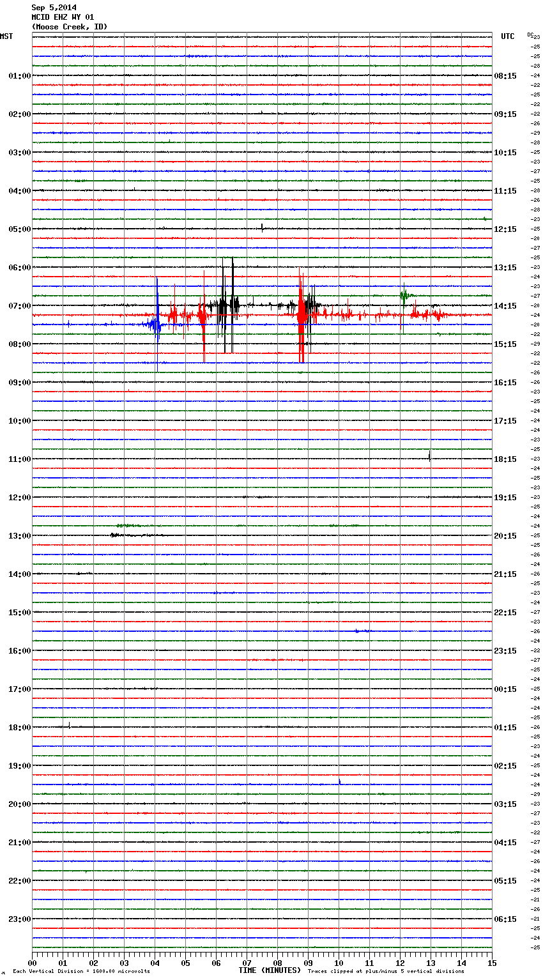Select the MST hour label '01:00'
The height and width of the screenshot is (980, 543).
[19, 76]
